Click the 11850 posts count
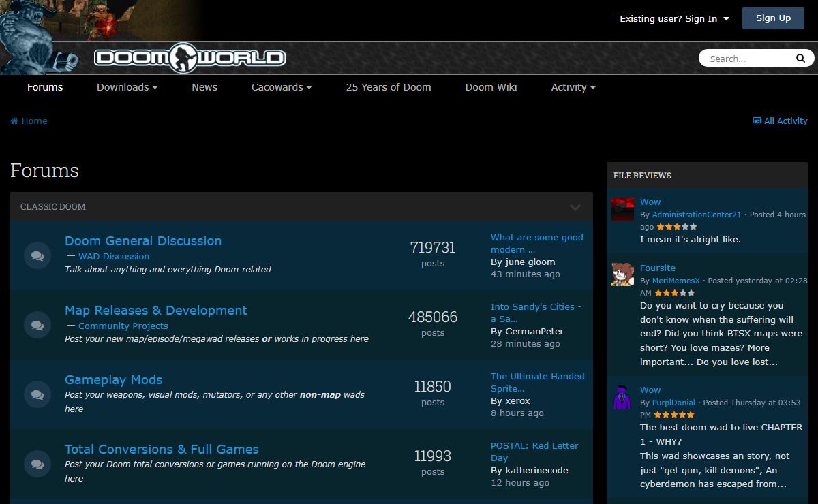 click(433, 387)
